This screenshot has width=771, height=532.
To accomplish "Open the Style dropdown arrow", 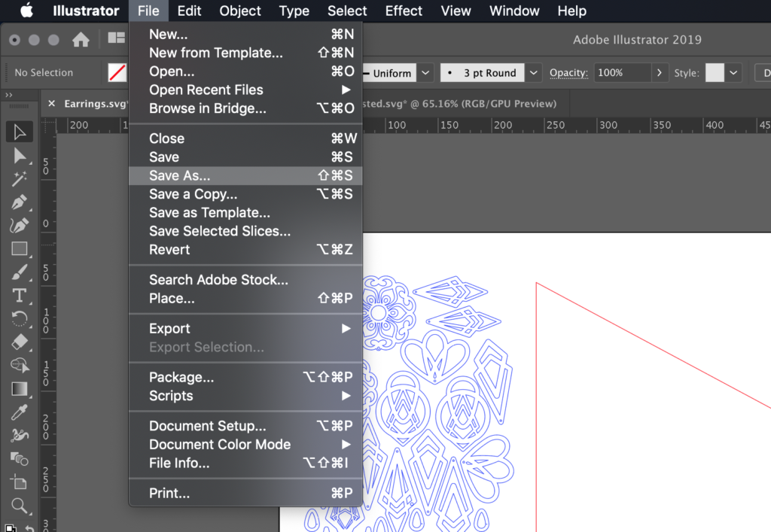I will (x=733, y=73).
